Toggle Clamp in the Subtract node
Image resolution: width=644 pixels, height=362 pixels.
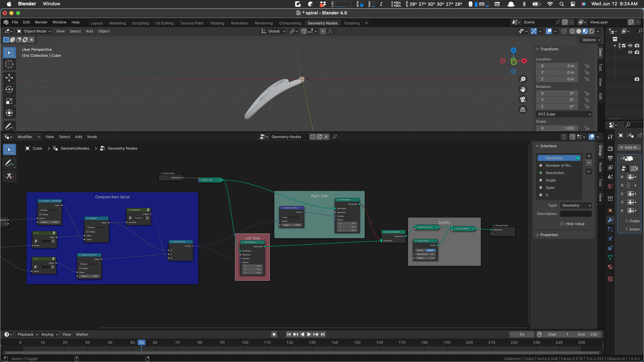coord(88,232)
